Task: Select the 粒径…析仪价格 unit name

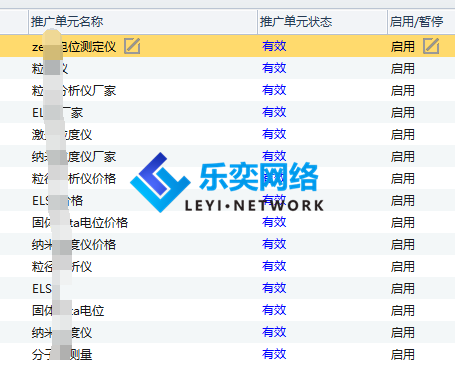Action: 74,178
